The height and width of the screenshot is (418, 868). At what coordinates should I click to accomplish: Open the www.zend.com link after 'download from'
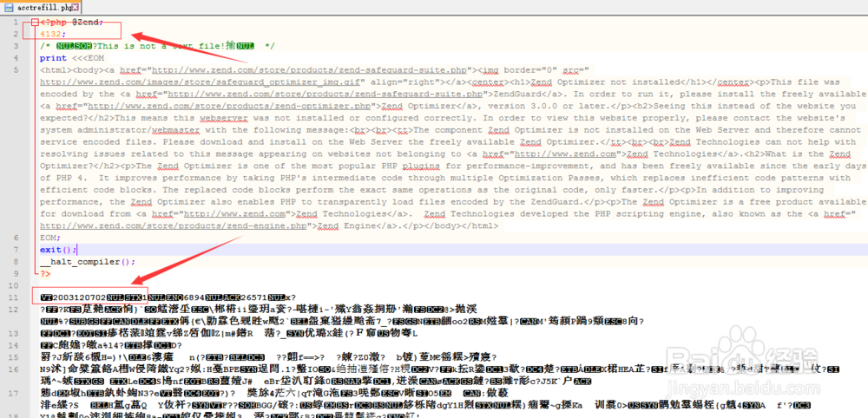click(234, 213)
